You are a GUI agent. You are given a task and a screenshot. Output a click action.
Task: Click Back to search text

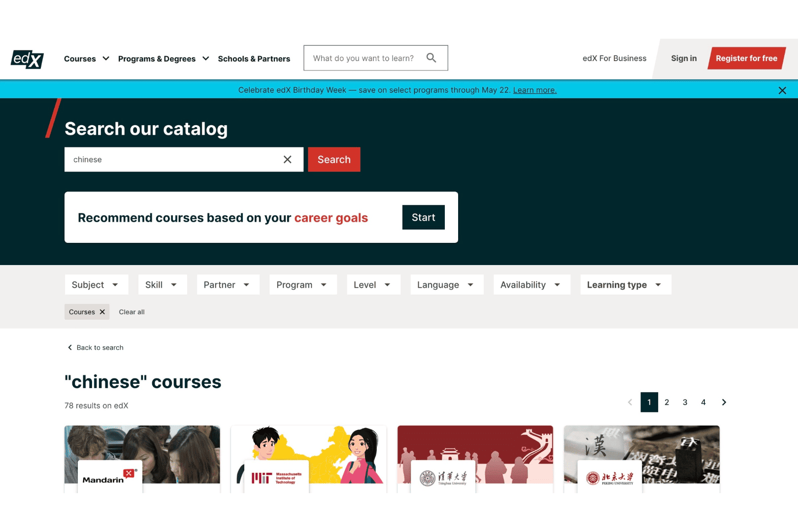(100, 347)
